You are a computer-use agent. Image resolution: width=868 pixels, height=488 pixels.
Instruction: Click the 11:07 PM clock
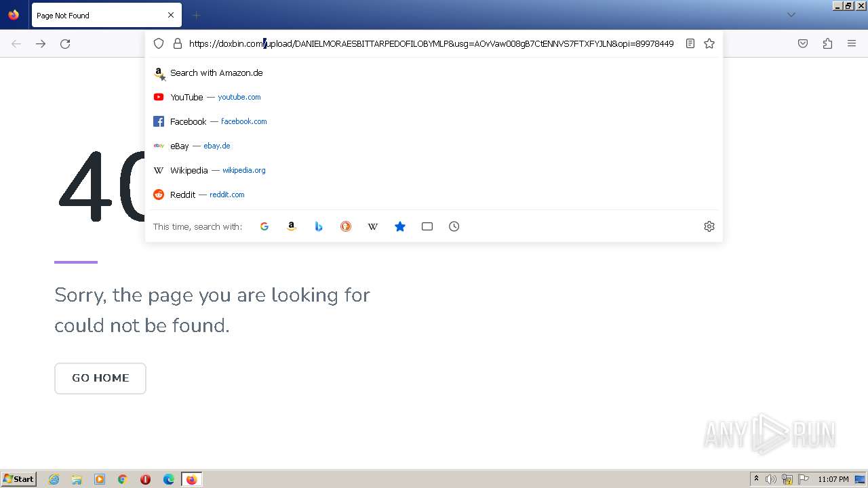(x=833, y=479)
